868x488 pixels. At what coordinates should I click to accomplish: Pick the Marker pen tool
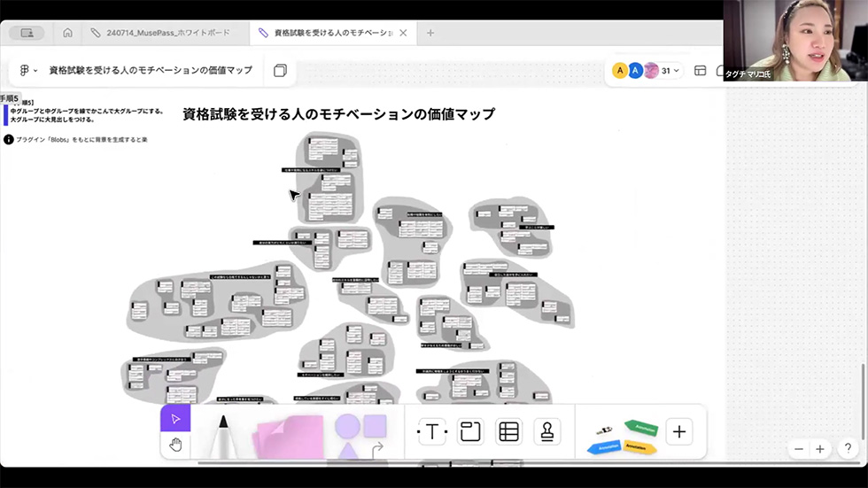[x=223, y=438]
